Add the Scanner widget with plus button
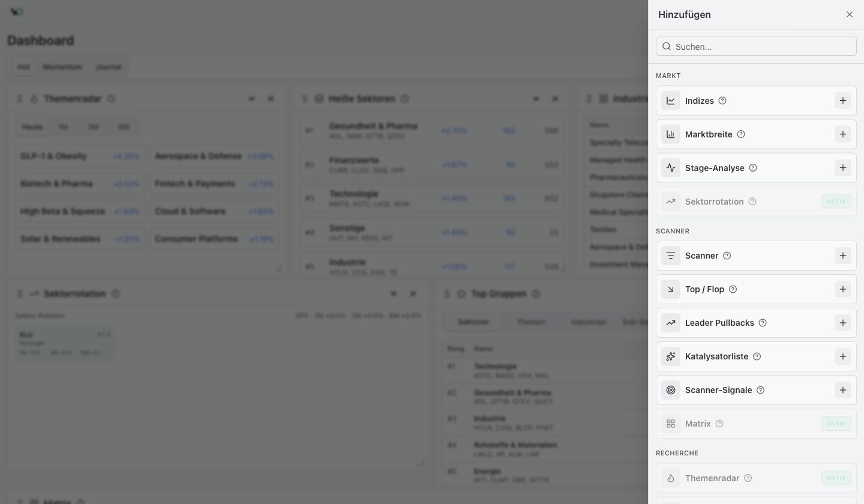The image size is (864, 504). pos(842,256)
